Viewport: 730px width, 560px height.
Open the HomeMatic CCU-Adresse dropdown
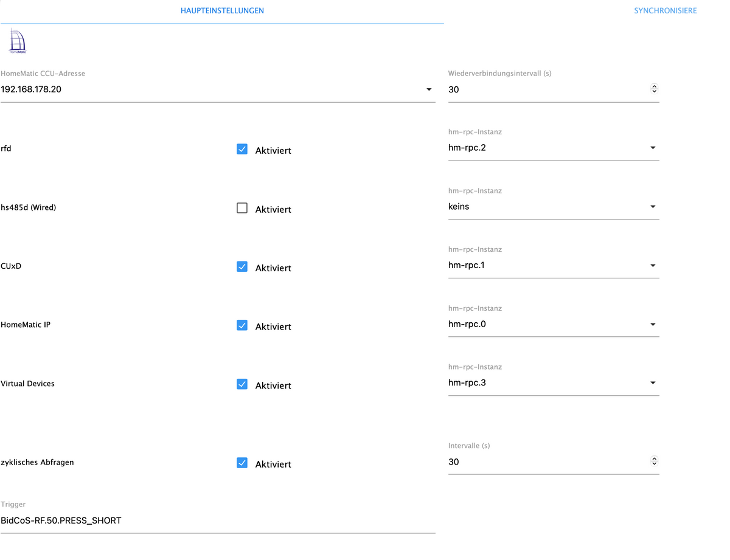pos(218,89)
